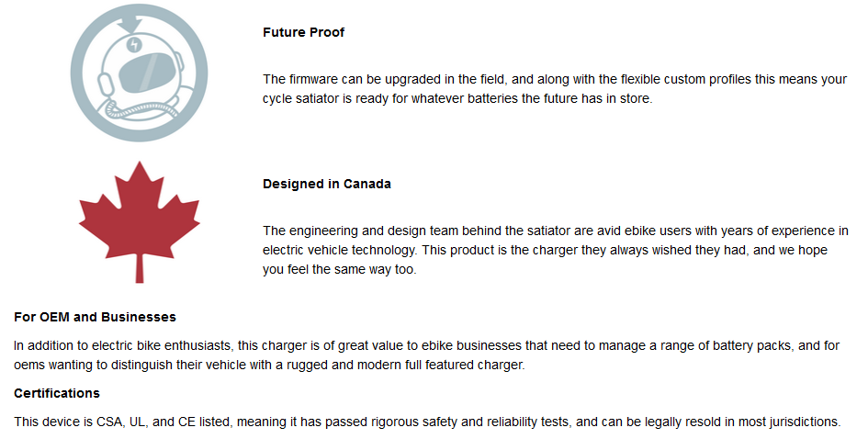
Task: Select the lightning bolt badge on helmet
Action: [134, 44]
